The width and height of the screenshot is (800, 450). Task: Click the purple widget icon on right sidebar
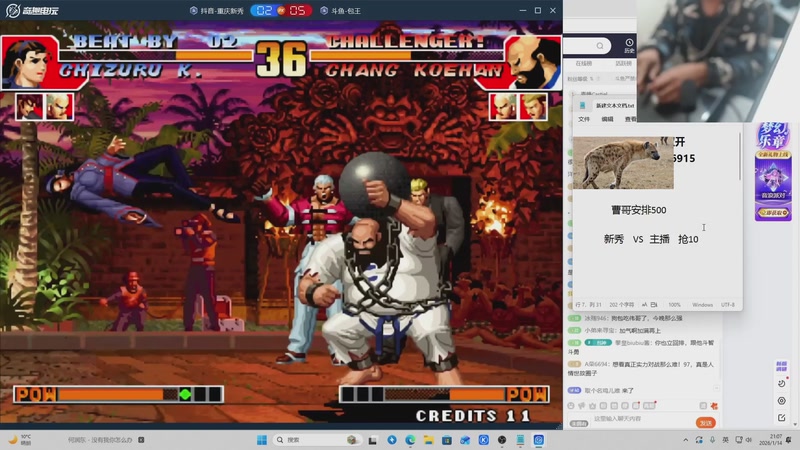point(781,366)
